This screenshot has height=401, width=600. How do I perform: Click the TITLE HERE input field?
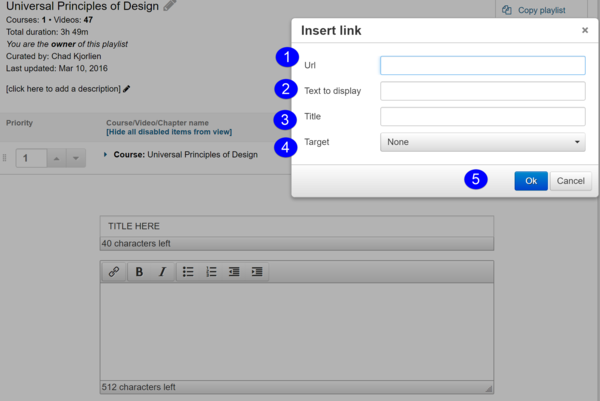coord(297,226)
